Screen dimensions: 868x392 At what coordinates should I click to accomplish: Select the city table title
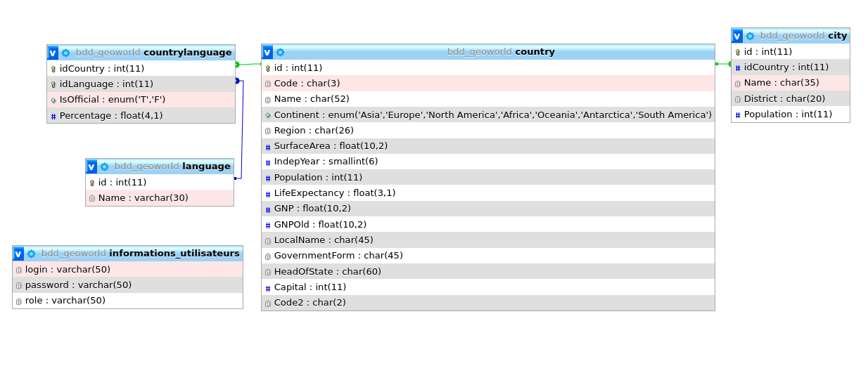[838, 36]
